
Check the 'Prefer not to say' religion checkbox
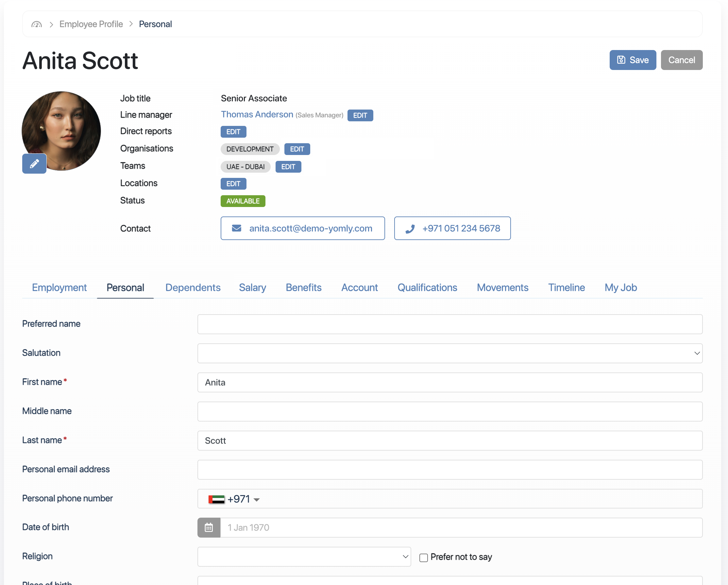[423, 557]
